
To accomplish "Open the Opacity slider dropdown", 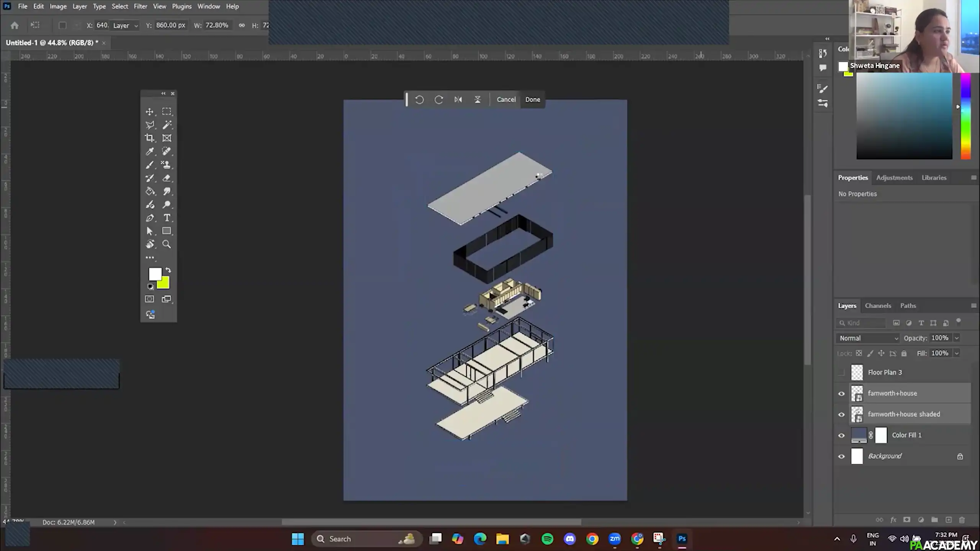I will 956,338.
